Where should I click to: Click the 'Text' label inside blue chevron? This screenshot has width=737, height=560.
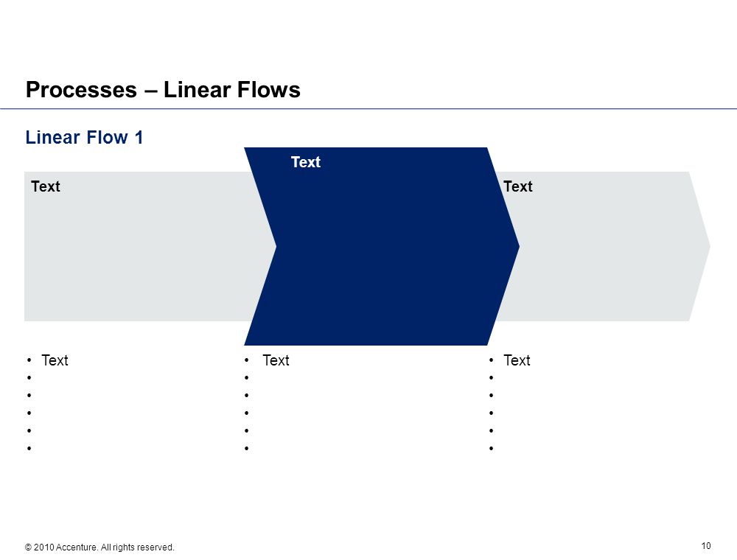click(306, 162)
